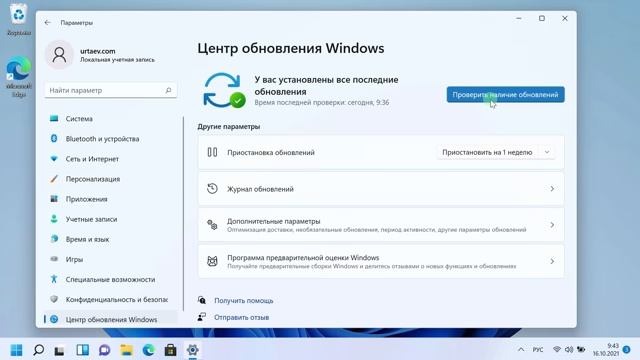Open Время и язык settings

click(111, 239)
